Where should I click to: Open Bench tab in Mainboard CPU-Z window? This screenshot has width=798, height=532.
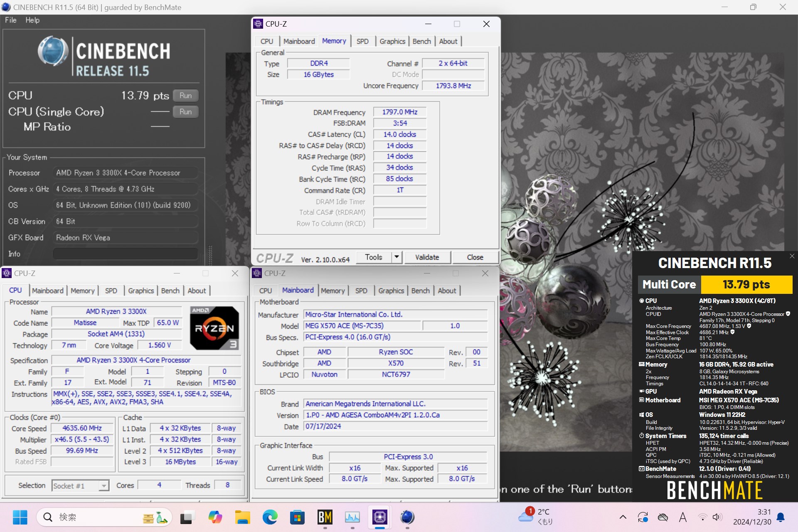coord(421,291)
